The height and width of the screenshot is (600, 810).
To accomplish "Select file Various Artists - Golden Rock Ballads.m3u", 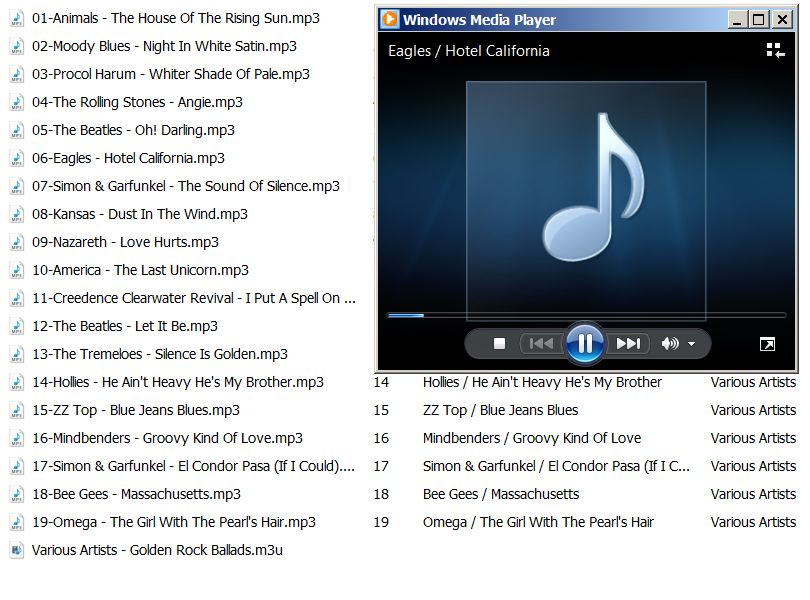I will coord(157,549).
